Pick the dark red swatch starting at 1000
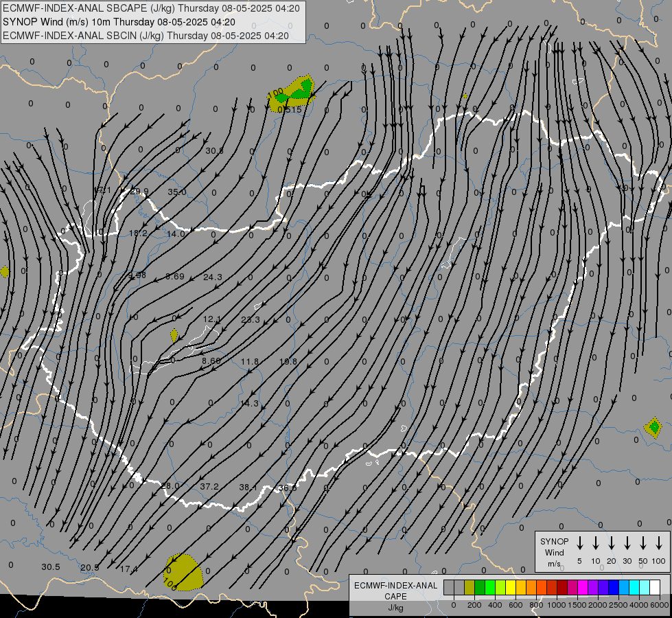 tap(562, 587)
